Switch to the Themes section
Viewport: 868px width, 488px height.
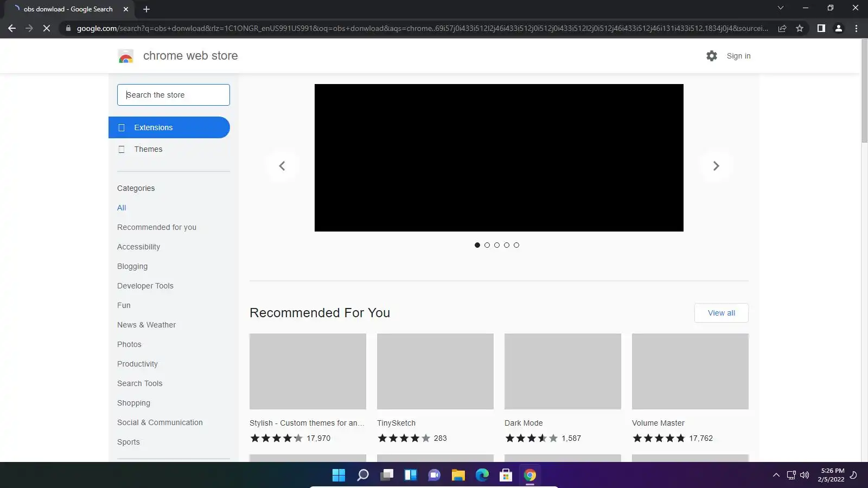tap(169, 149)
